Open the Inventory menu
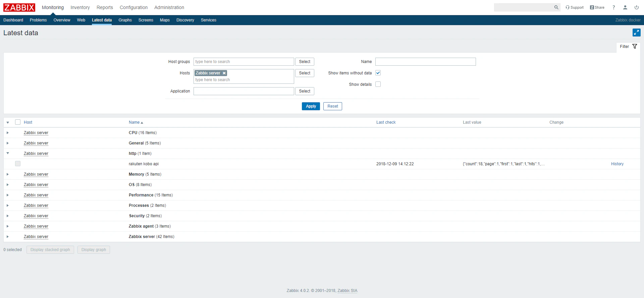 [x=80, y=7]
